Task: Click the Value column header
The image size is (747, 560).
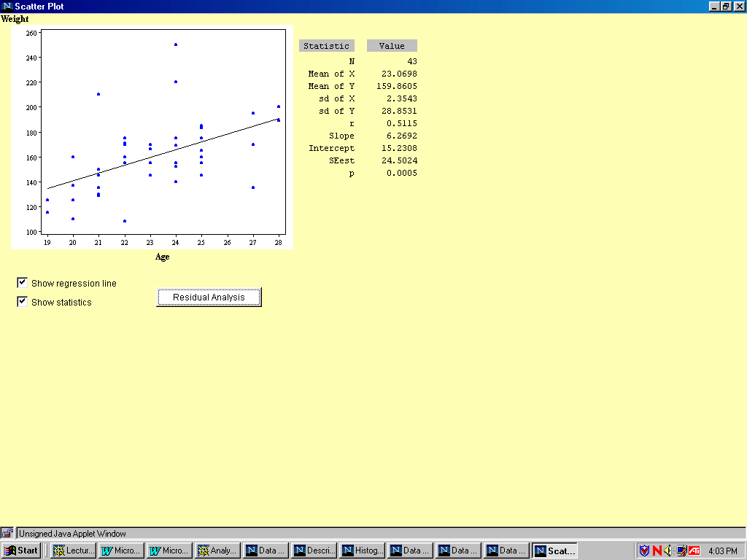Action: [392, 46]
